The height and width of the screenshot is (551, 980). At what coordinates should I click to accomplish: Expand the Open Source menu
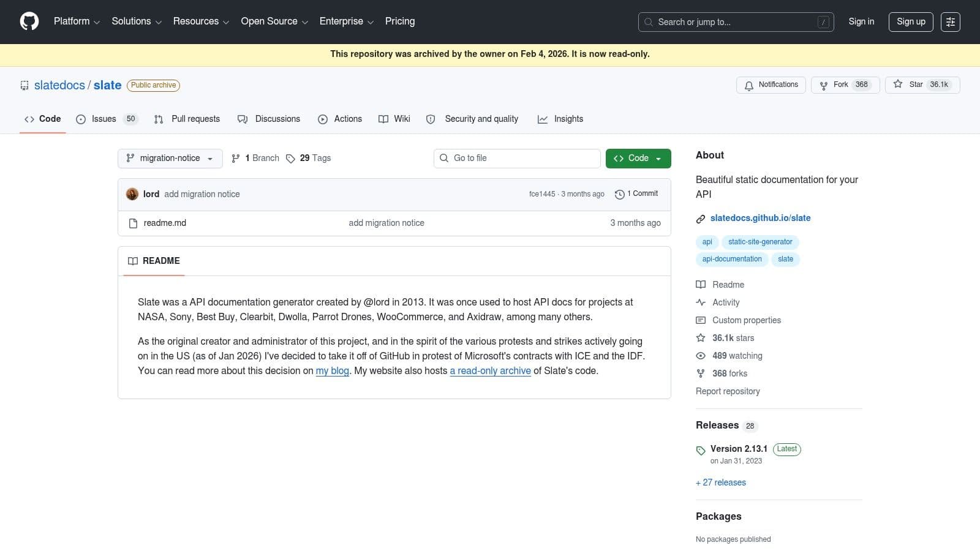click(x=274, y=21)
